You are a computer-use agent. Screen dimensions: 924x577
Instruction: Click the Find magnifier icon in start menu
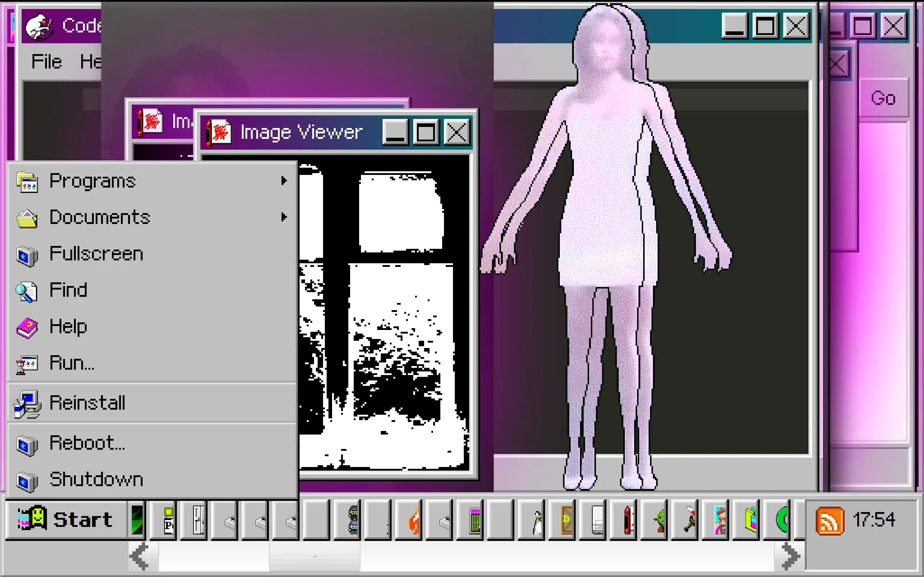tap(26, 291)
